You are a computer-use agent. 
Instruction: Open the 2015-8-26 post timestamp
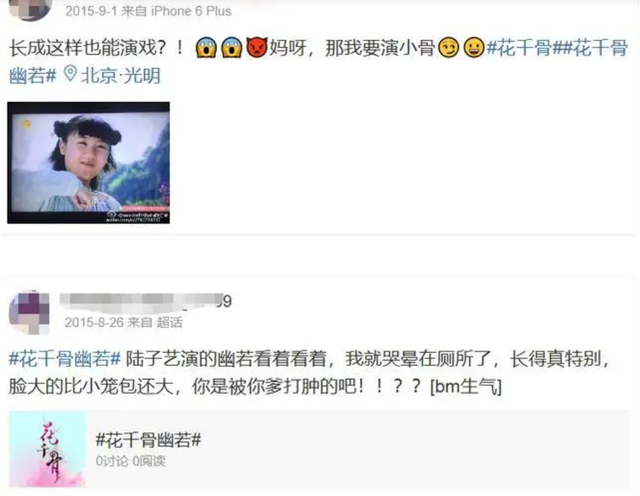[x=94, y=323]
